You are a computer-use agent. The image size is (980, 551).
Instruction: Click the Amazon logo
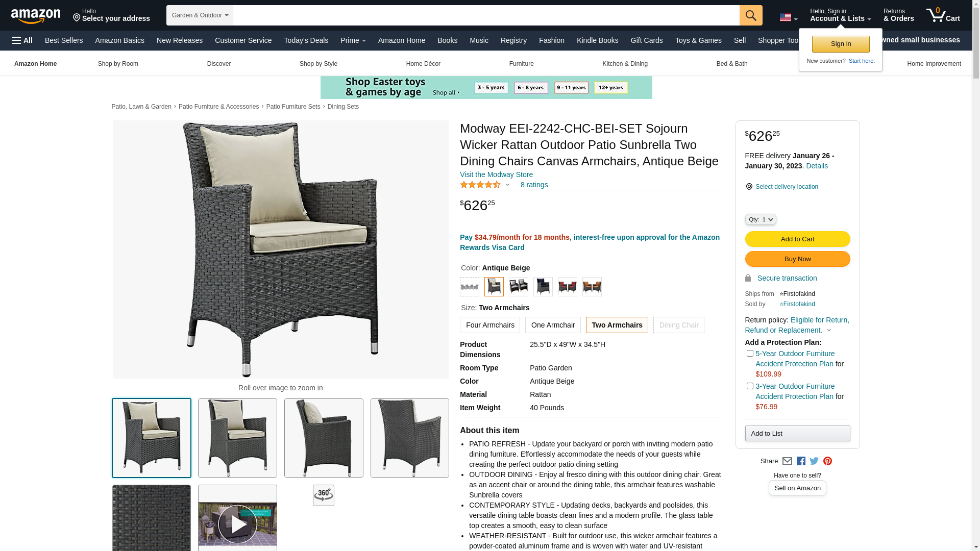click(x=36, y=16)
